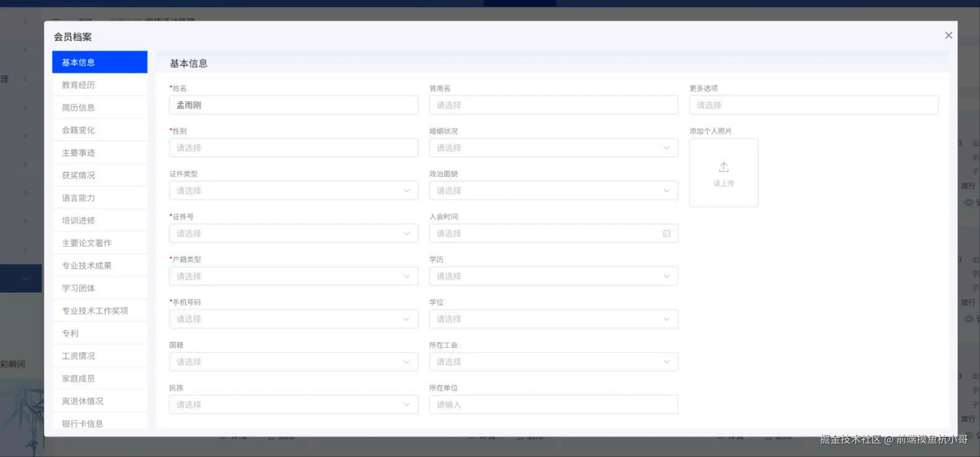Viewport: 980px width, 457px height.
Task: Click the upload arrow icon for personal photo
Action: [x=724, y=167]
